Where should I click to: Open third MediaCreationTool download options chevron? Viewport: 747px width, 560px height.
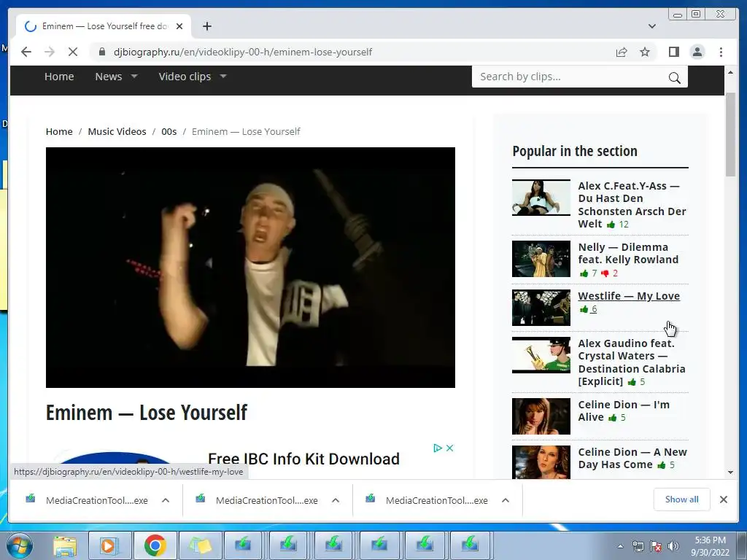click(506, 500)
